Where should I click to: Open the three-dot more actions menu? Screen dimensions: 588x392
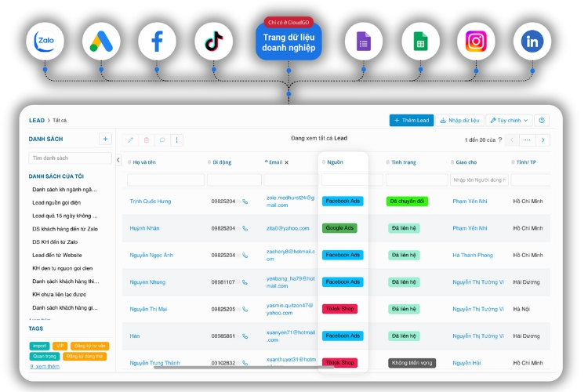point(178,140)
